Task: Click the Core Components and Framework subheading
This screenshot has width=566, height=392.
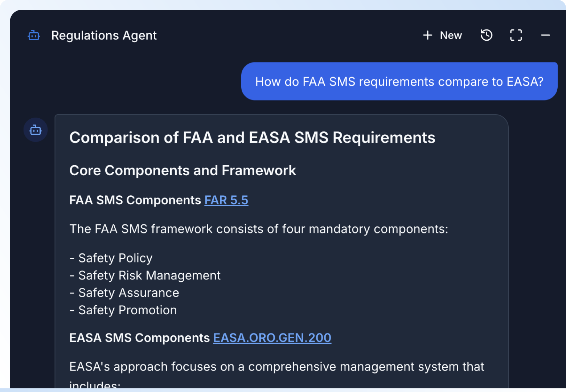Action: (x=182, y=171)
